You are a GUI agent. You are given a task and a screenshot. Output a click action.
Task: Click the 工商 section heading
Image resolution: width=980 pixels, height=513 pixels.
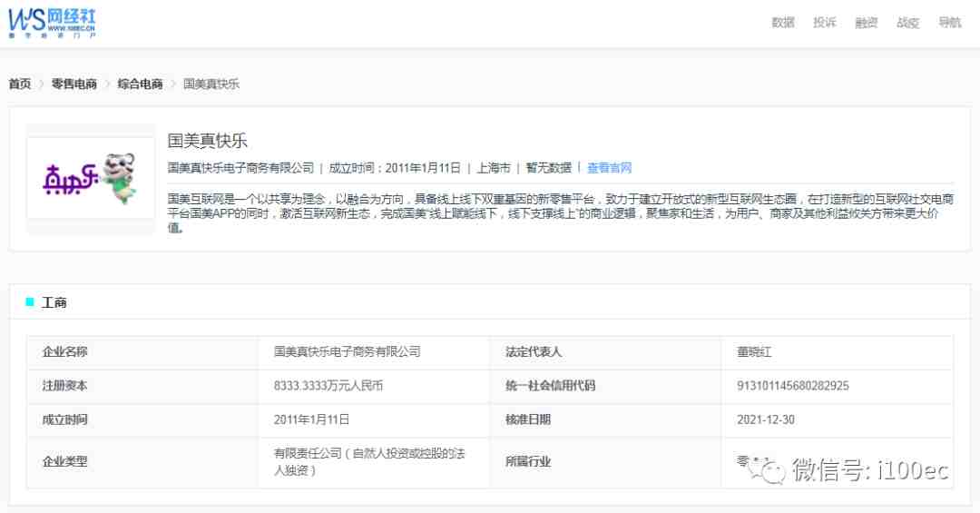pyautogui.click(x=54, y=302)
